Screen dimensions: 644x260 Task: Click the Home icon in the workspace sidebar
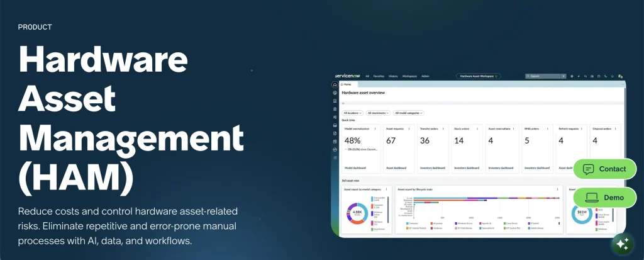click(335, 85)
